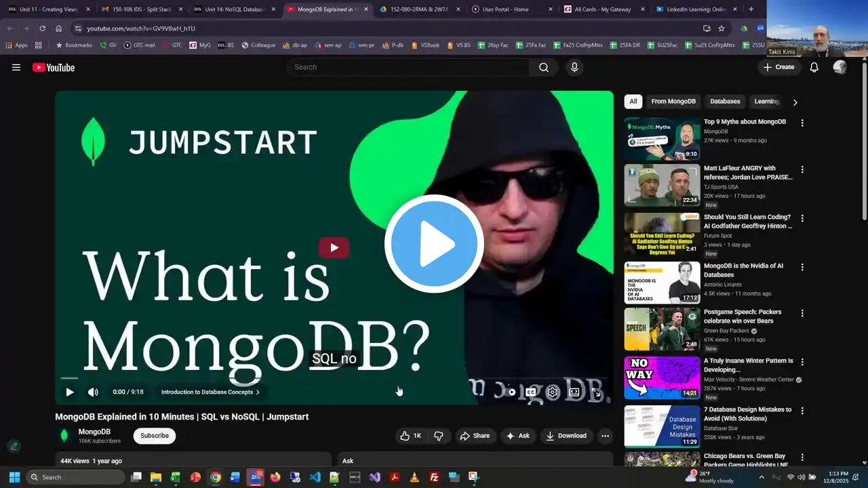
Task: Open 7 Database Design Mistakes video title
Action: 747,413
